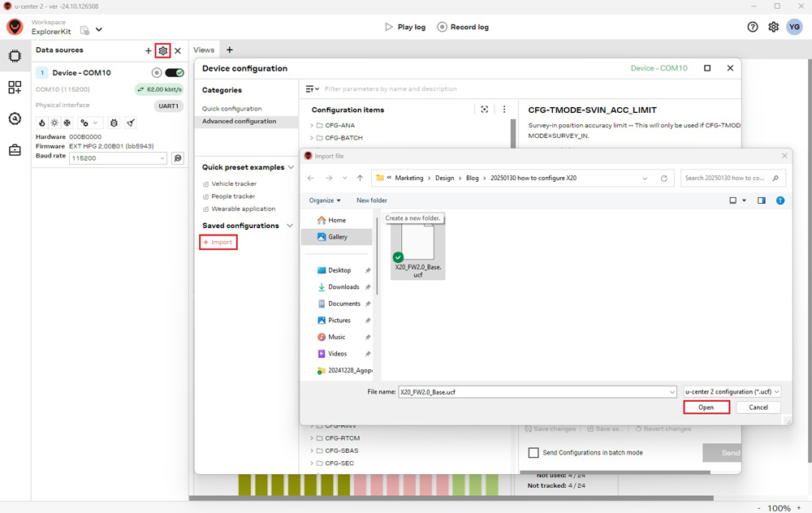The image size is (812, 513).
Task: Select Advanced configuration category
Action: tap(239, 121)
